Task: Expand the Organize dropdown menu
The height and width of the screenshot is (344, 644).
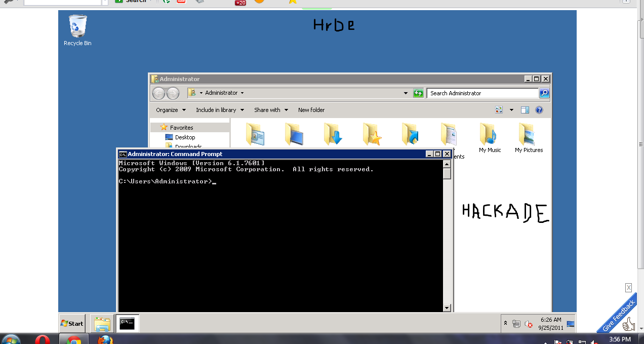Action: (x=171, y=110)
